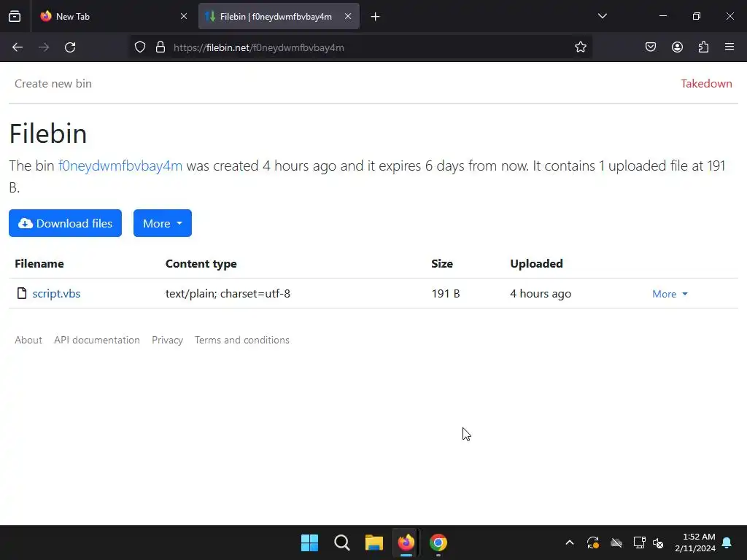Go forward to the next page
Image resolution: width=747 pixels, height=560 pixels.
coord(44,47)
